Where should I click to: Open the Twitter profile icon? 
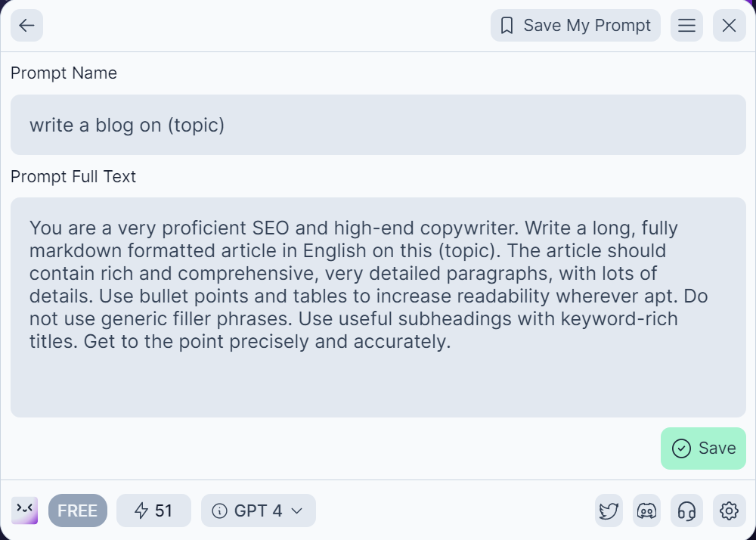(x=608, y=511)
